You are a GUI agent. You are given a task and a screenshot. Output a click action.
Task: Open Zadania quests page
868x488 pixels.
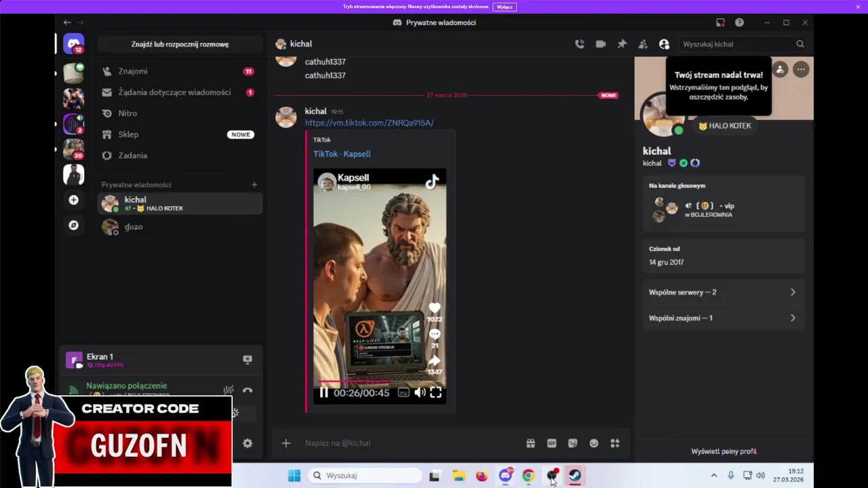[179, 155]
